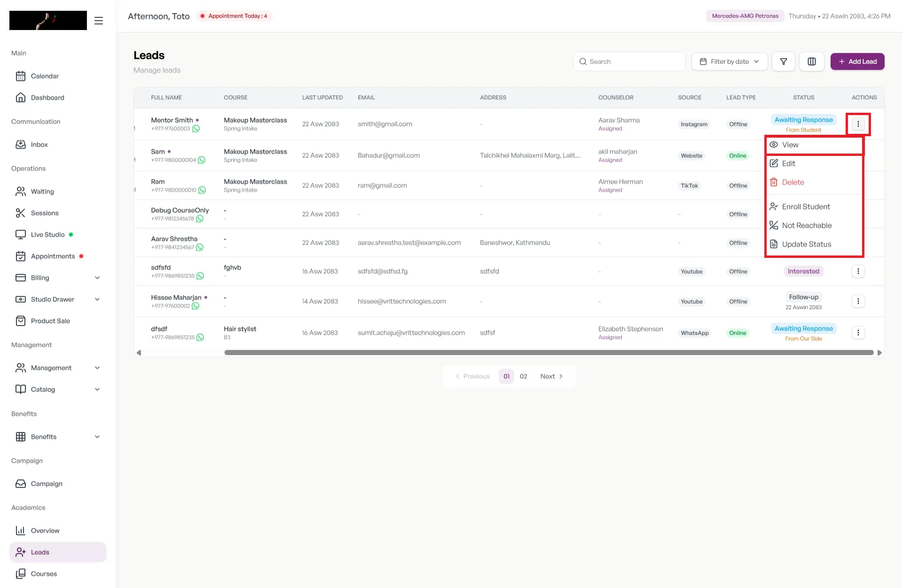Screen dimensions: 902x588
Task: Click the horizontal table scrollbar
Action: [549, 353]
